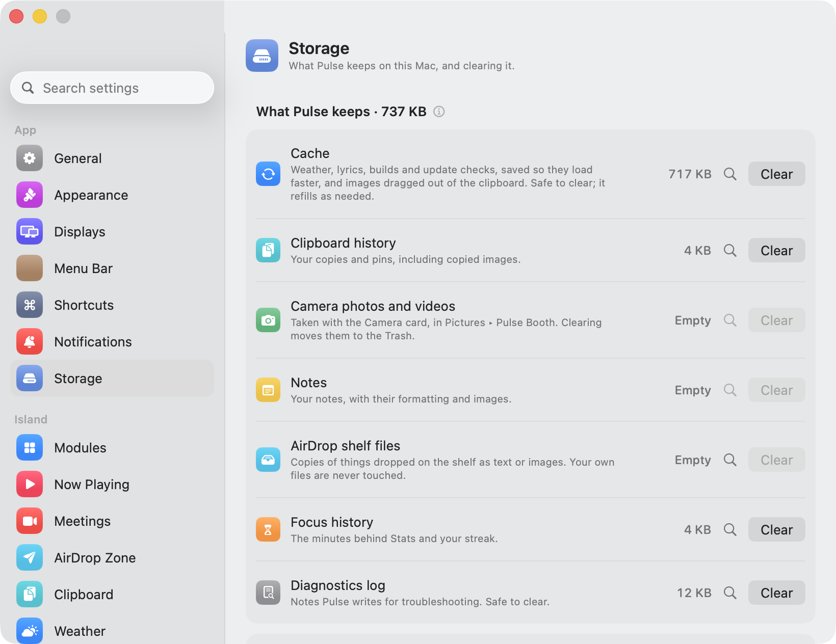Screen dimensions: 836x644
Task: Open Weather via the cloud-sun icon
Action: coord(30,631)
